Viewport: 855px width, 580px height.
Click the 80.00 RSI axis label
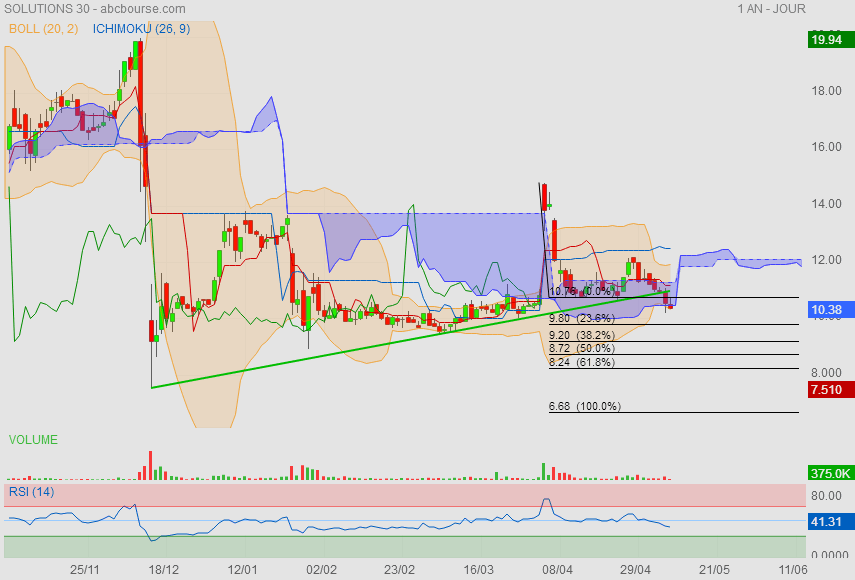826,496
